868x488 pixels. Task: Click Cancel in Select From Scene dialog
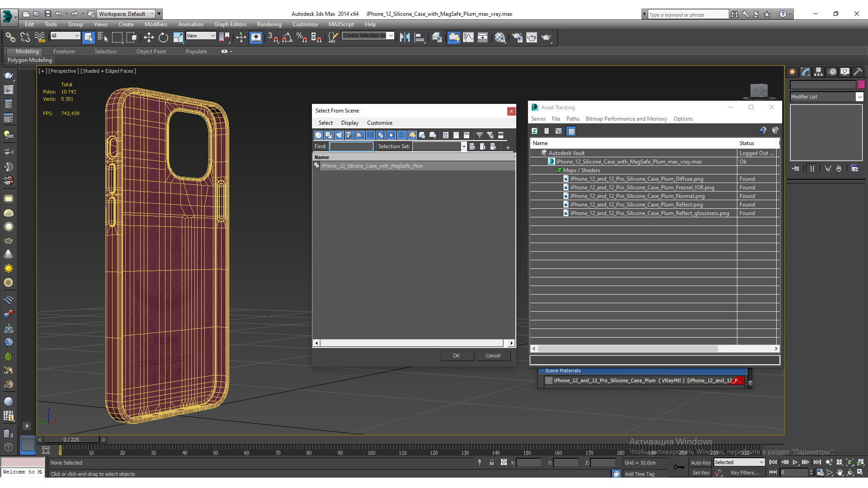(493, 356)
